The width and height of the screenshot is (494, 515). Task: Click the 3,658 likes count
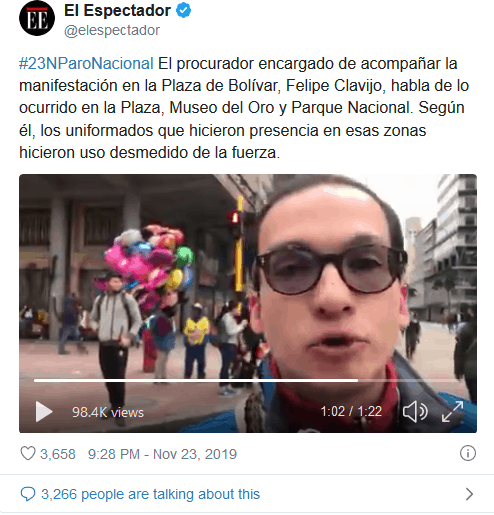(x=58, y=454)
